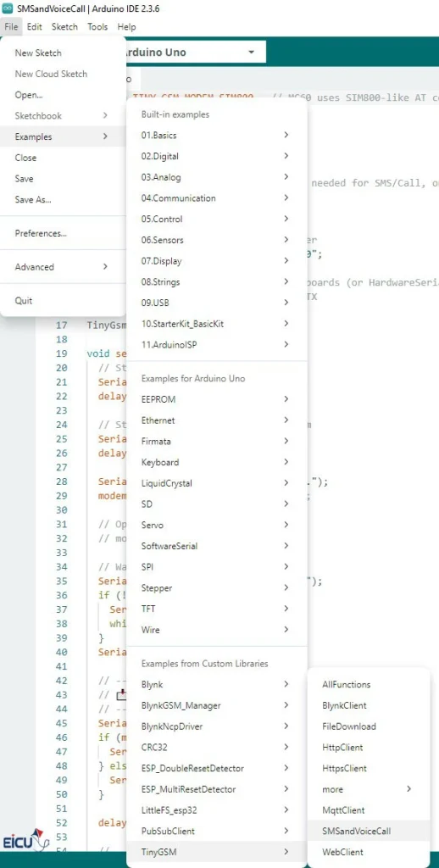Expand 06.Sensors examples
439x868 pixels.
[x=216, y=240]
